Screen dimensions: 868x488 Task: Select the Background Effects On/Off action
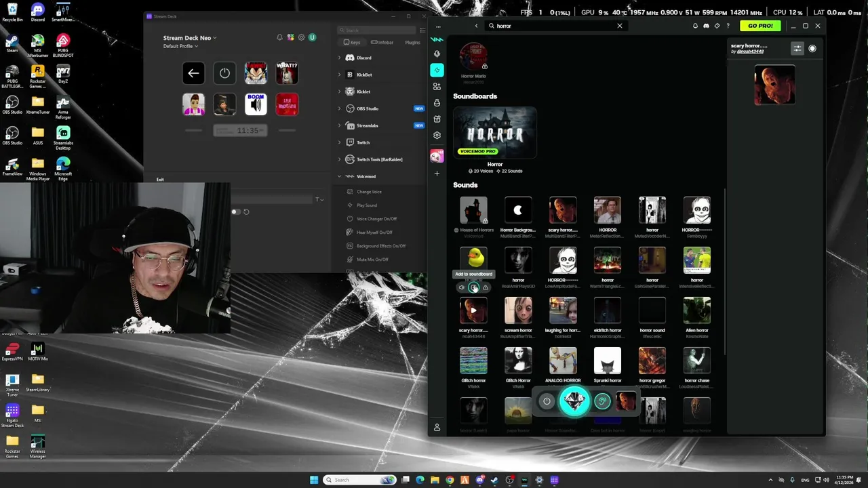pyautogui.click(x=381, y=246)
